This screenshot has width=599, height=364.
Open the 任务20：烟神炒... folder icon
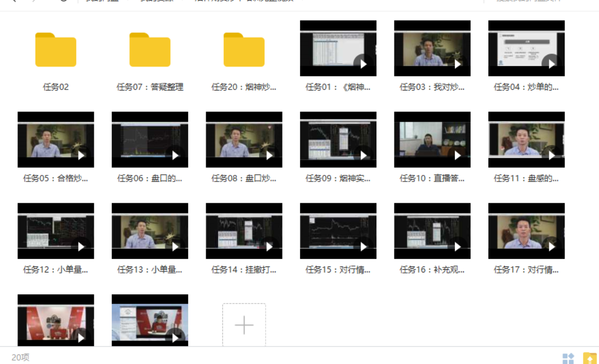point(244,50)
